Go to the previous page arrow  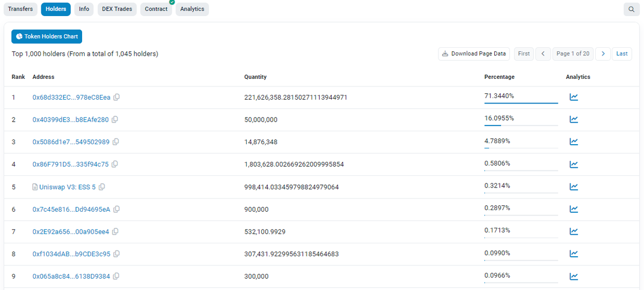(543, 54)
